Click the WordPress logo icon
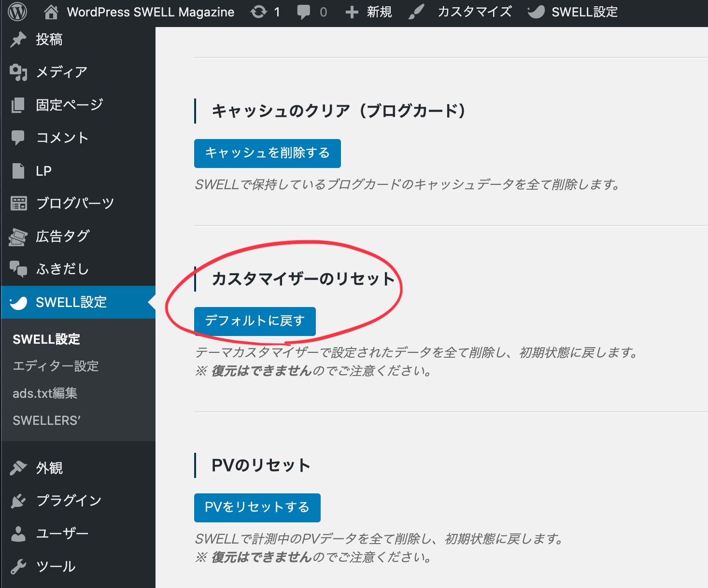Viewport: 708px width, 588px height. 18,12
